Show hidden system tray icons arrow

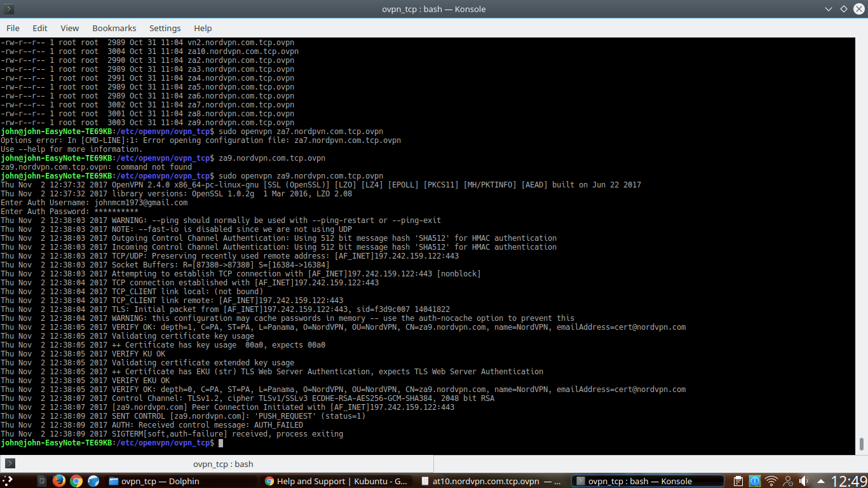[x=820, y=481]
